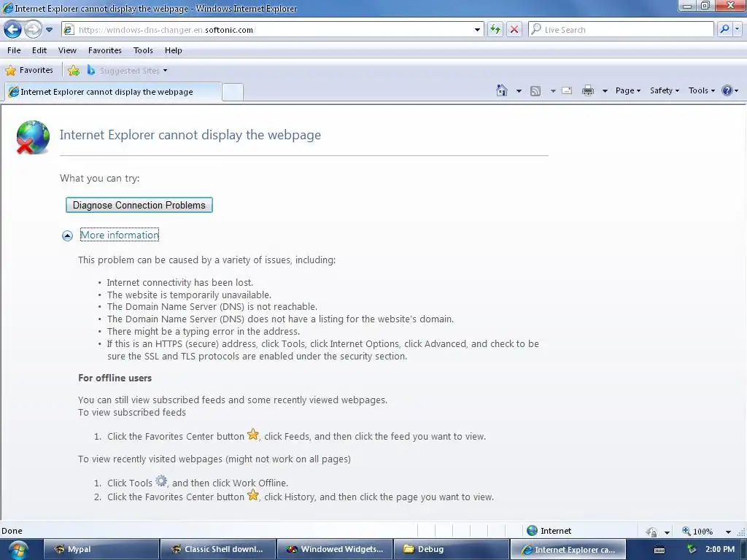Image resolution: width=747 pixels, height=560 pixels.
Task: Expand the zoom level dropdown arrow
Action: 728,532
